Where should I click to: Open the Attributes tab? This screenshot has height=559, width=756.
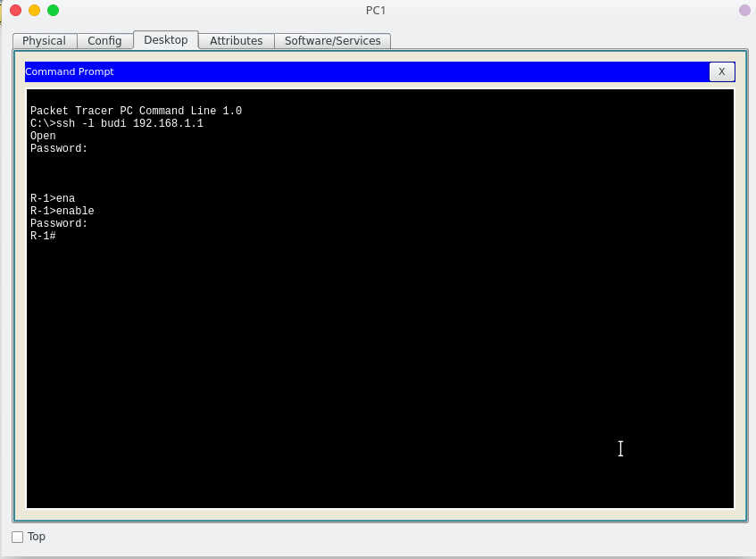(237, 41)
